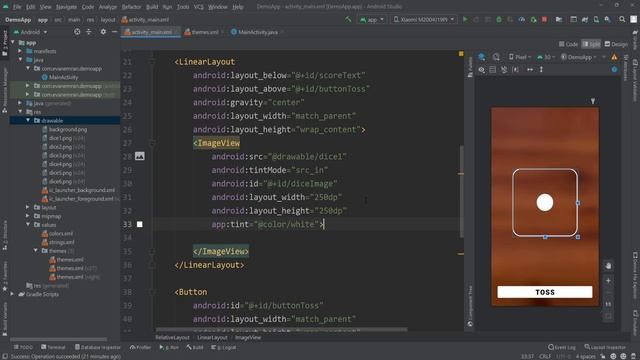
Task: Click the green Run app play icon
Action: 465,19
